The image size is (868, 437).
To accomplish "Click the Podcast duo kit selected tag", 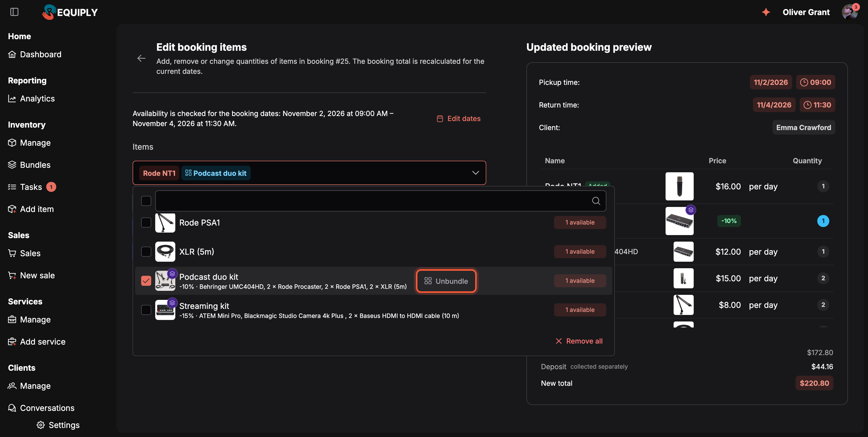I will coord(216,173).
